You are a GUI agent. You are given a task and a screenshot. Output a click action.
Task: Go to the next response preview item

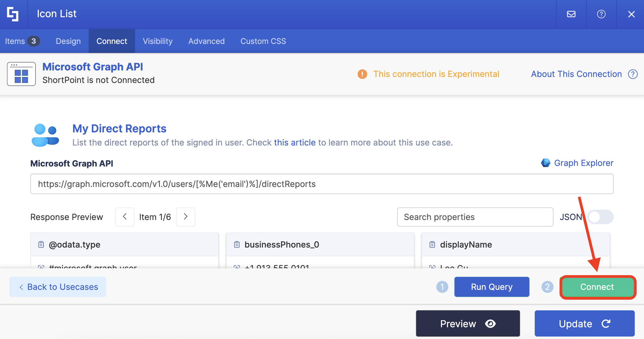[x=186, y=217]
